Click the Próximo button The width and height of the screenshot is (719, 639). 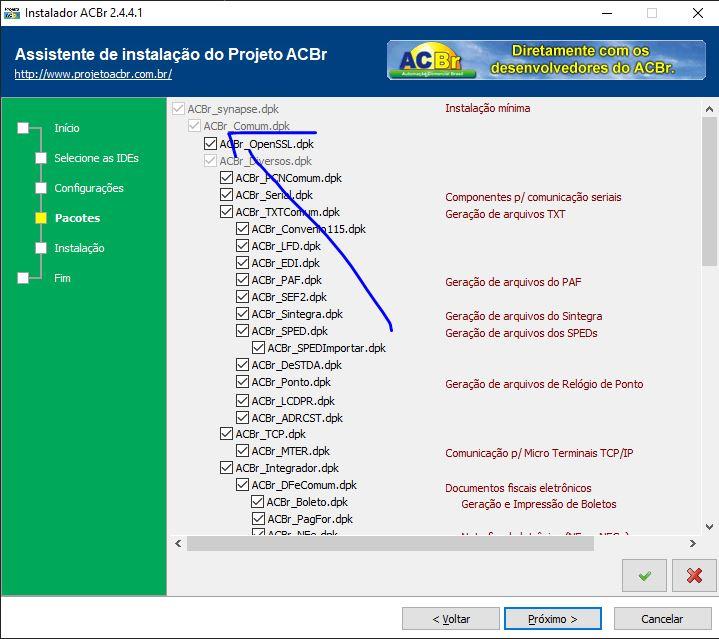click(x=553, y=619)
